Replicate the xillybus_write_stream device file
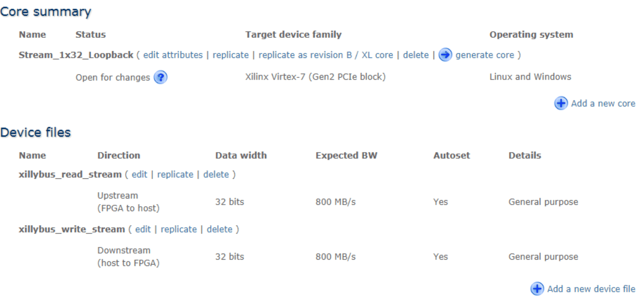This screenshot has height=299, width=644. pyautogui.click(x=179, y=229)
